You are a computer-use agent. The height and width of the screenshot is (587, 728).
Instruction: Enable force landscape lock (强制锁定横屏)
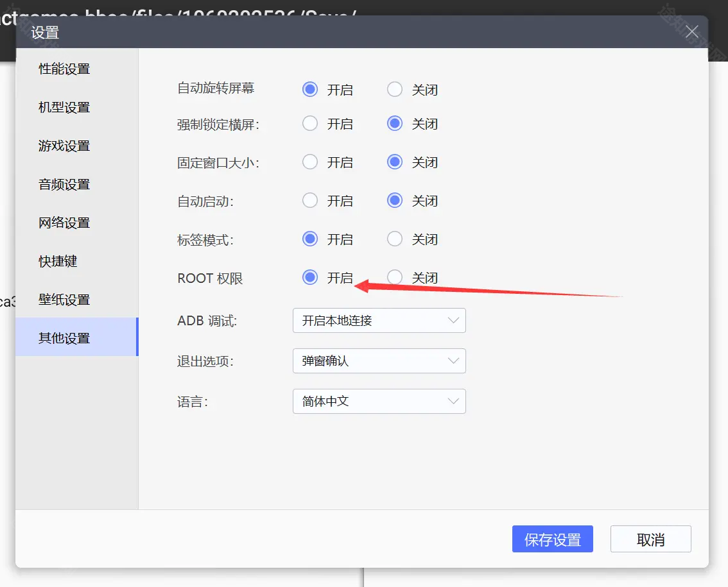click(x=309, y=123)
